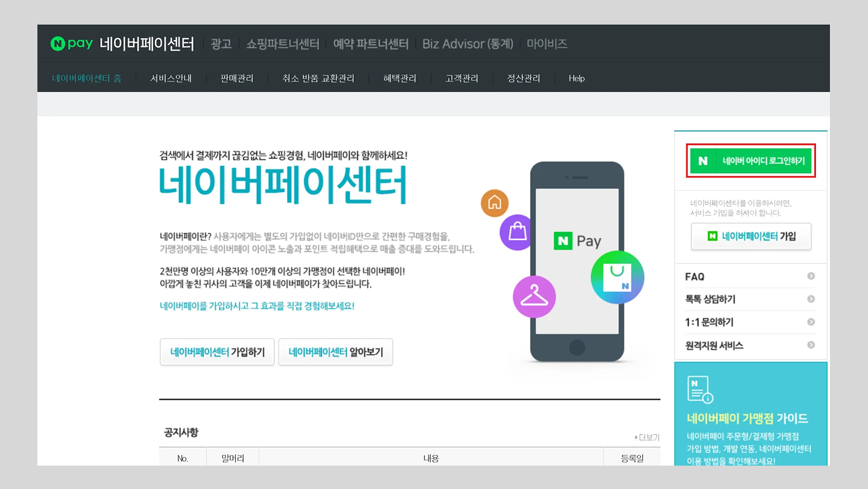Open the 예약 파트너센터 link
The image size is (868, 489).
371,44
